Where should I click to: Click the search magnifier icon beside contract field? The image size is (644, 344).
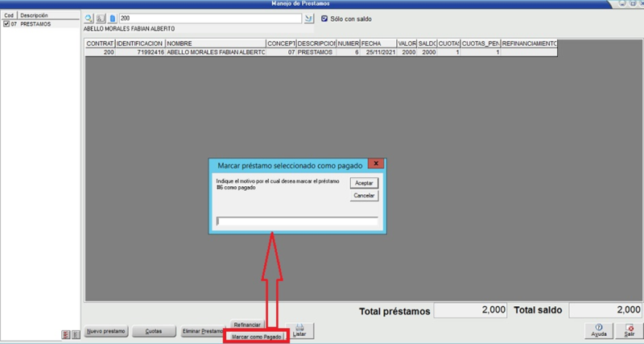[89, 18]
